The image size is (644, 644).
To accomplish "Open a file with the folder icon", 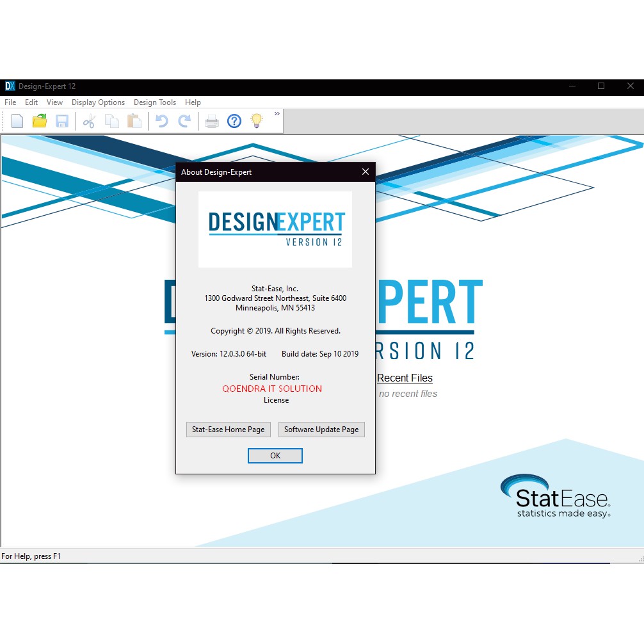I will pyautogui.click(x=40, y=121).
